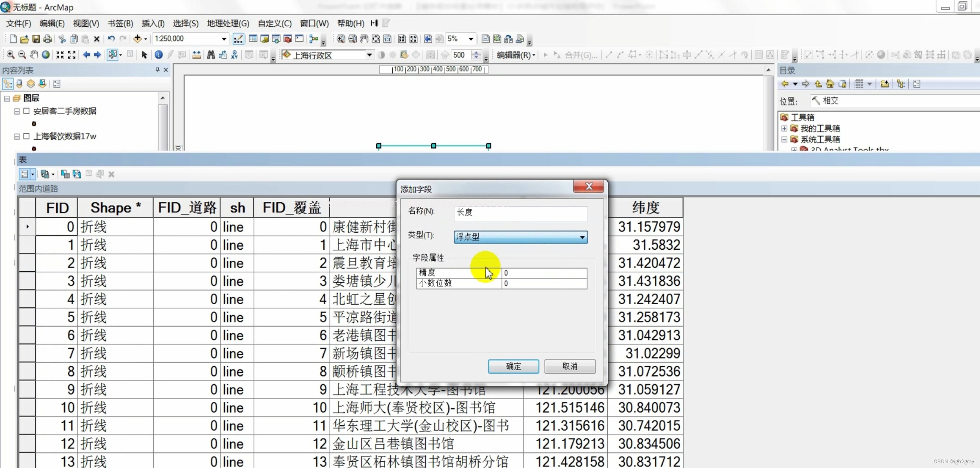Select the row header for FID 5
Viewport: 980px width, 468px height.
coord(27,317)
